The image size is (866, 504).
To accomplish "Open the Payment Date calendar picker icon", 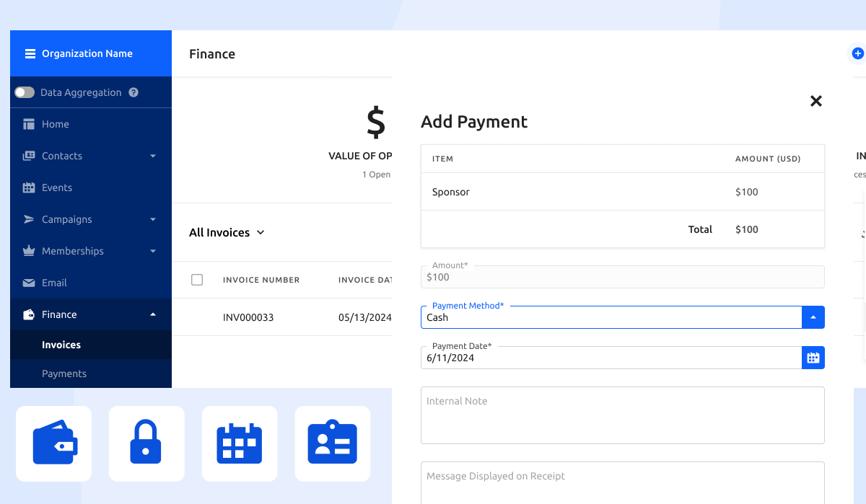I will click(x=813, y=357).
